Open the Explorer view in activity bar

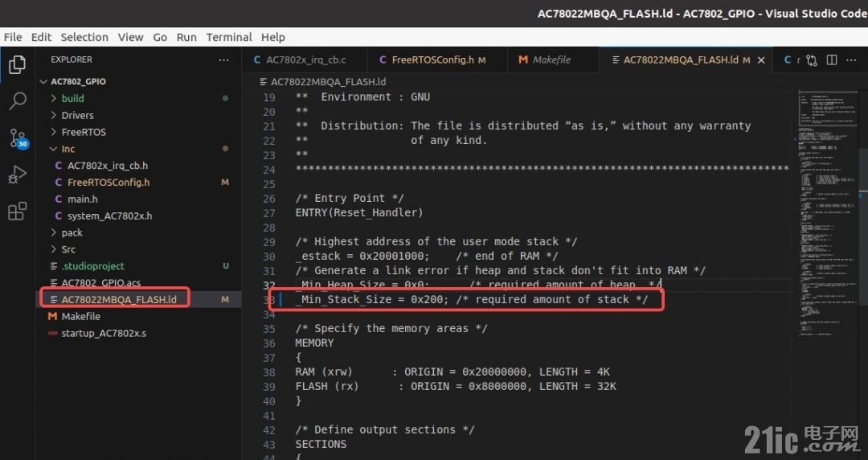point(17,65)
